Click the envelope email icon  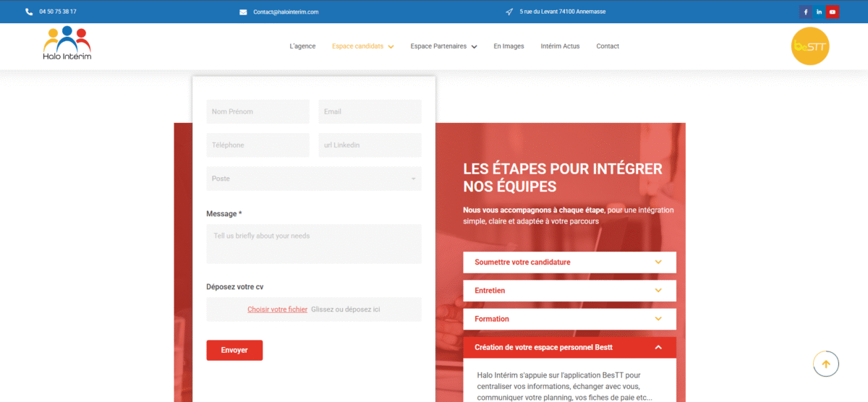tap(243, 12)
